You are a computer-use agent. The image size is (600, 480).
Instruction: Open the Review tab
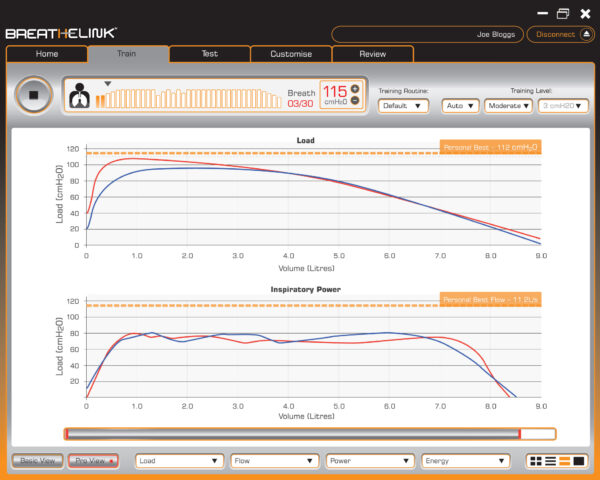[x=372, y=54]
